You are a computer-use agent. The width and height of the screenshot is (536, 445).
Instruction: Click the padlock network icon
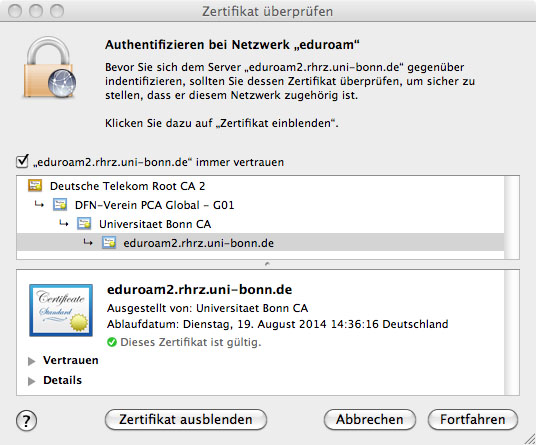tap(50, 68)
